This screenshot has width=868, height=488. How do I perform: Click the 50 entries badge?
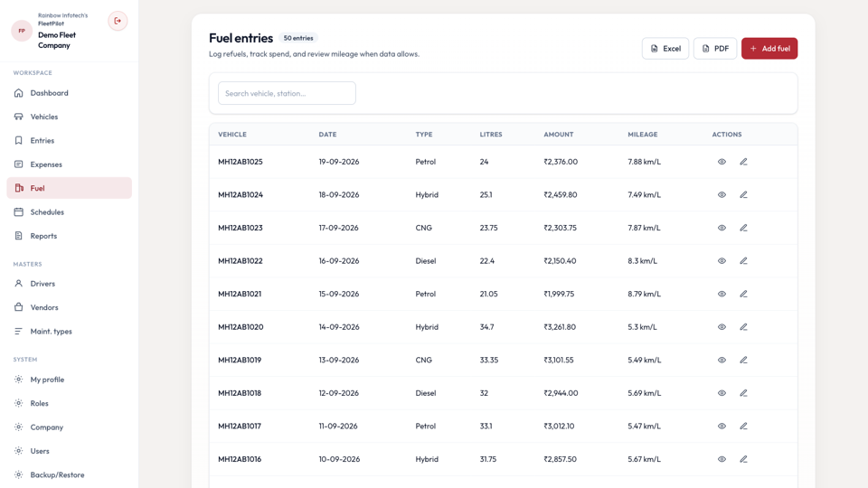pos(298,38)
